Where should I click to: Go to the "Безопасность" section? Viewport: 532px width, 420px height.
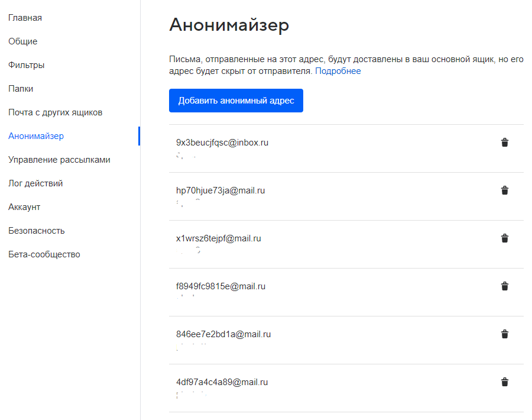tap(37, 231)
